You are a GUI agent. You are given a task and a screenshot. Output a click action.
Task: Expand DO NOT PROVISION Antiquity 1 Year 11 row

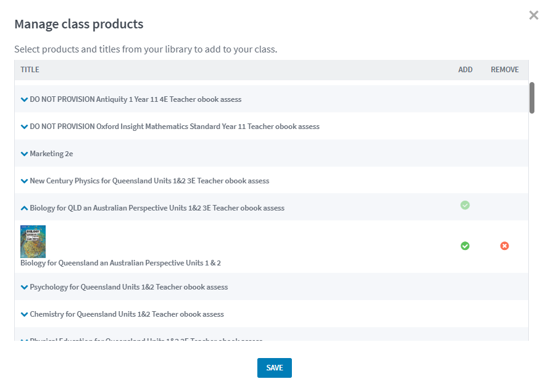tap(24, 99)
